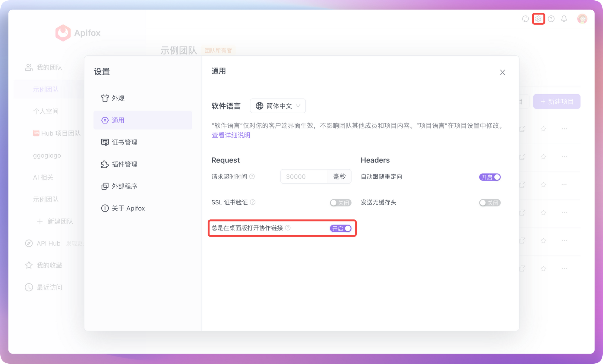Open the user avatar menu
This screenshot has width=603, height=364.
582,19
